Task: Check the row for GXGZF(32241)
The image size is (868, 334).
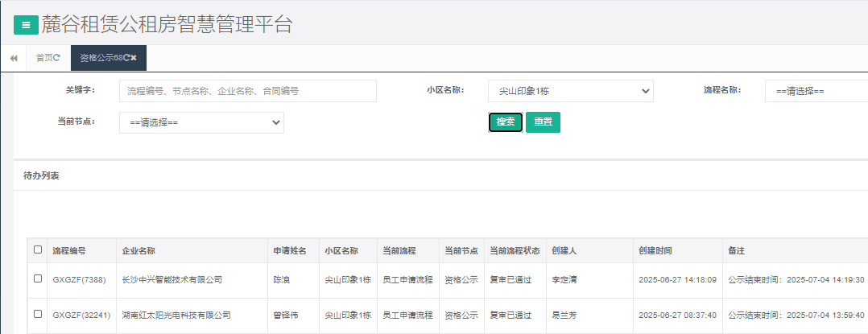Action: pyautogui.click(x=38, y=315)
